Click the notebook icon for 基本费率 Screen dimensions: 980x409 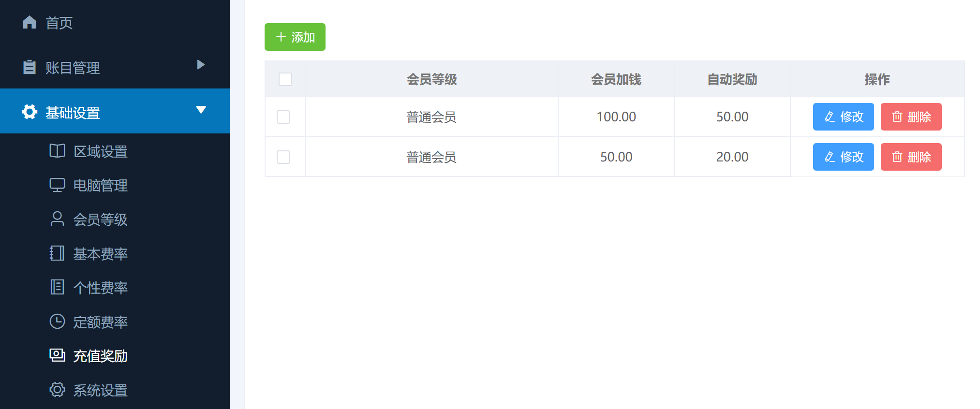click(x=57, y=253)
